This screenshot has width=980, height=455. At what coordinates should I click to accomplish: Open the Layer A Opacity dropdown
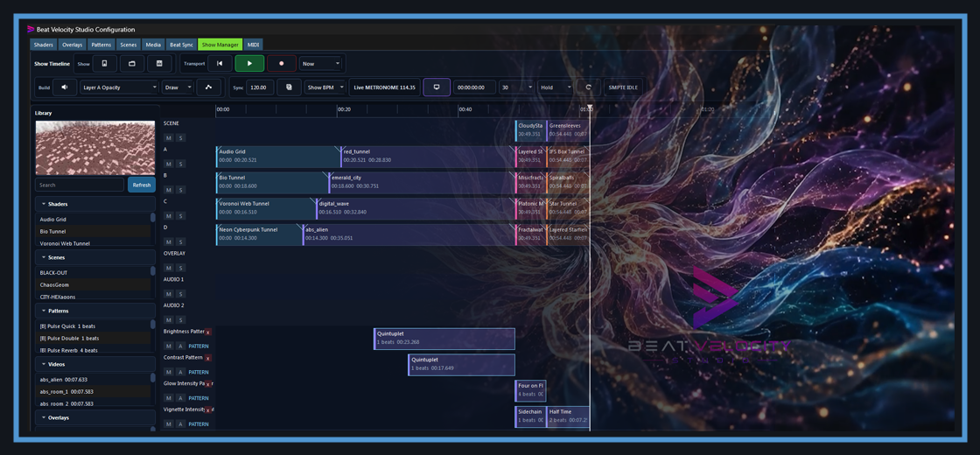tap(119, 87)
